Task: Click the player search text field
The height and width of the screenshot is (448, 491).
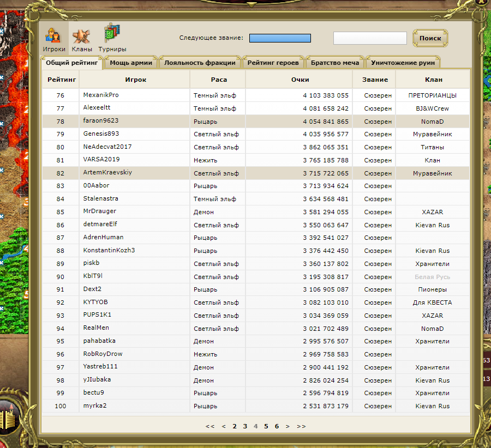Action: tap(370, 38)
